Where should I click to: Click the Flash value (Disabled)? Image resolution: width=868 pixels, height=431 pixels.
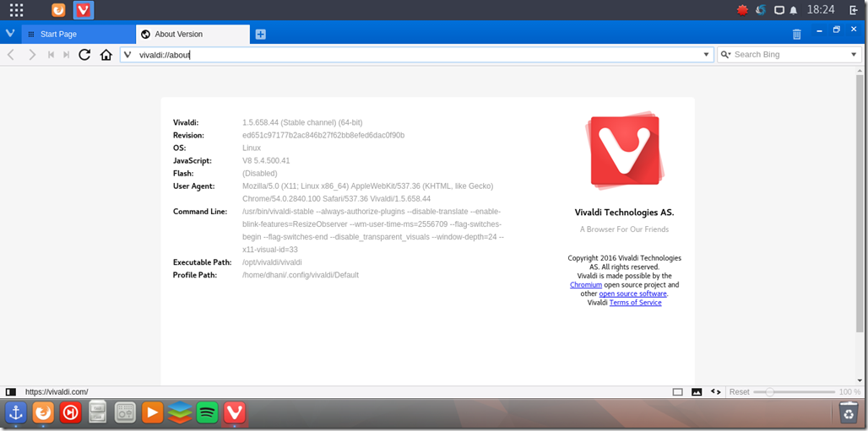[x=260, y=173]
